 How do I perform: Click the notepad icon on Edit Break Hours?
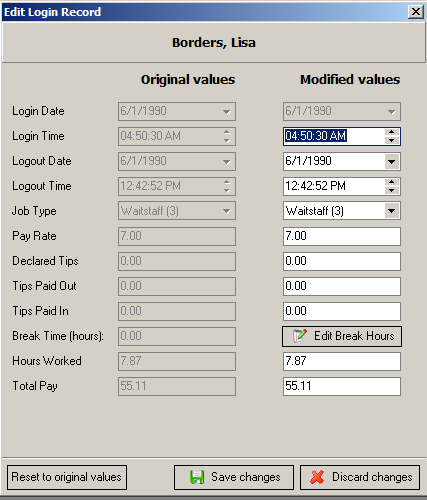point(299,336)
